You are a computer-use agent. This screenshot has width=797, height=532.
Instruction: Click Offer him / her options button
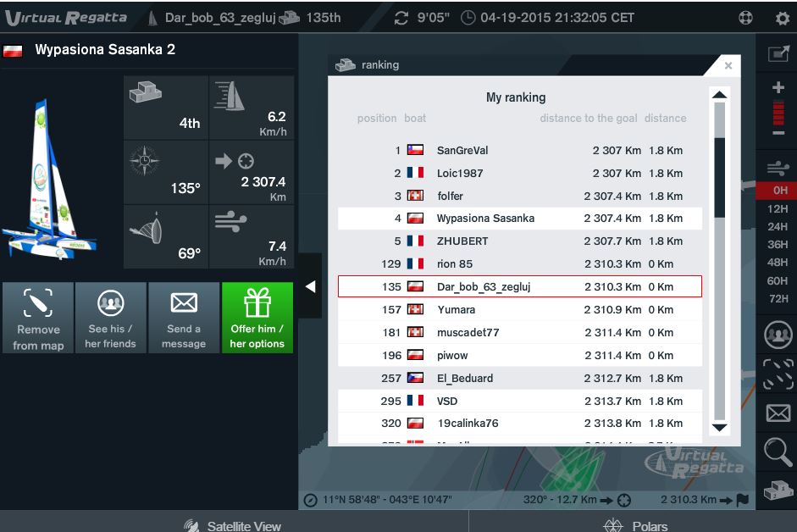click(257, 318)
